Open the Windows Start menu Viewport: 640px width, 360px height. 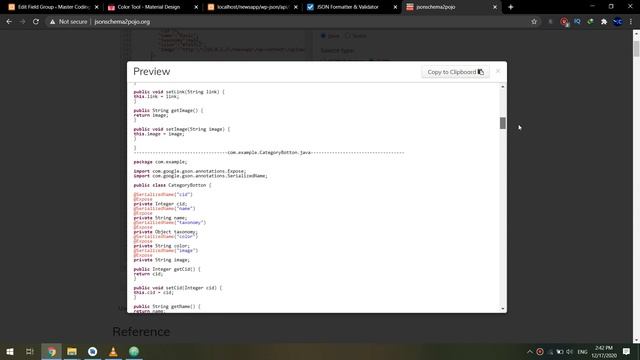10,351
